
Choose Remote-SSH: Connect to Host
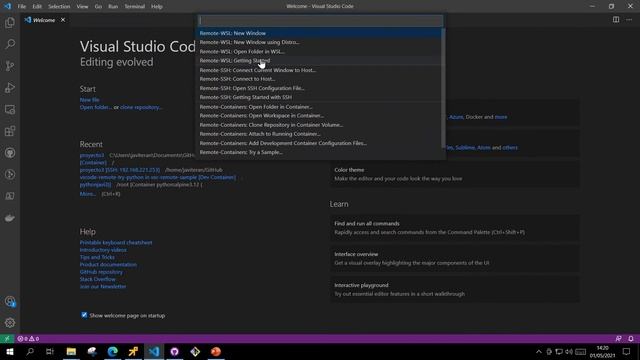coord(320,79)
